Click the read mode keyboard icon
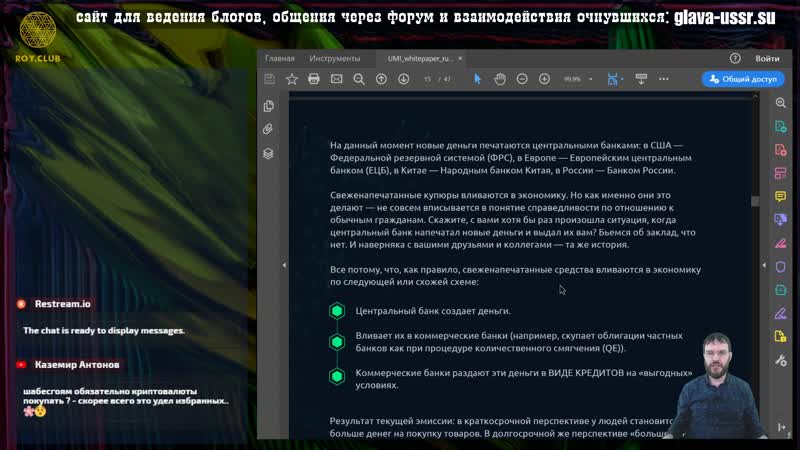Screen dimensions: 800x450 click(641, 79)
